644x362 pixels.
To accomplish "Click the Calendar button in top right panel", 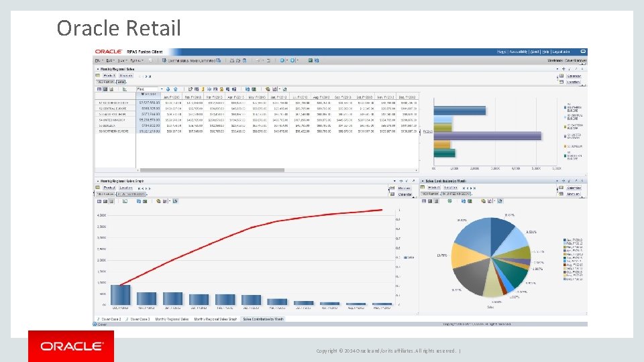I will click(574, 76).
